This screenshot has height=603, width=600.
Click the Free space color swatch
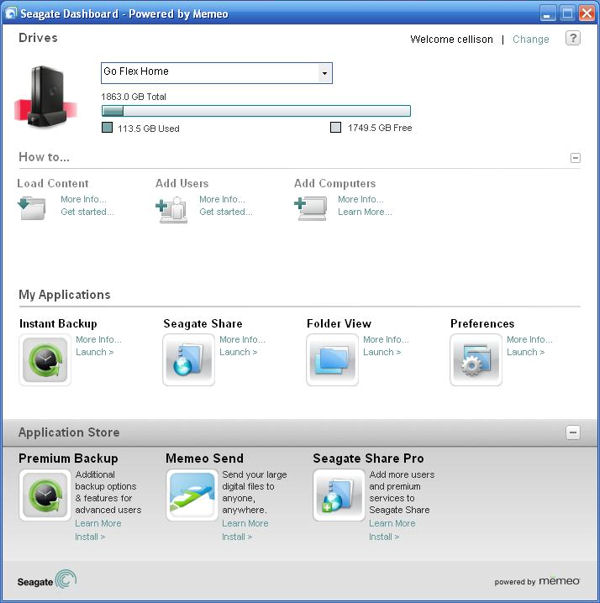coord(335,128)
